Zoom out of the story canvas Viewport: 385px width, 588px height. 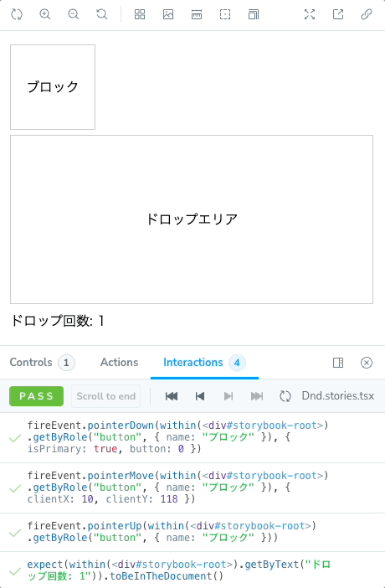coord(74,14)
